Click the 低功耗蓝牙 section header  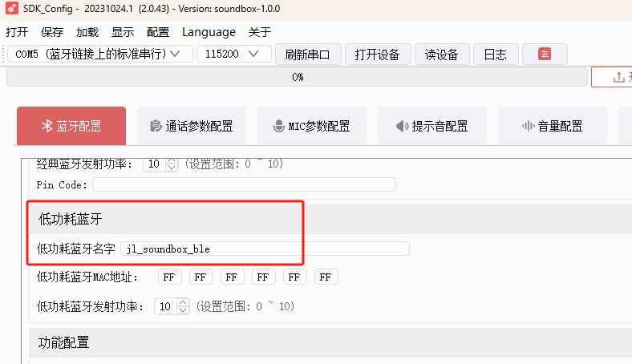coord(330,219)
